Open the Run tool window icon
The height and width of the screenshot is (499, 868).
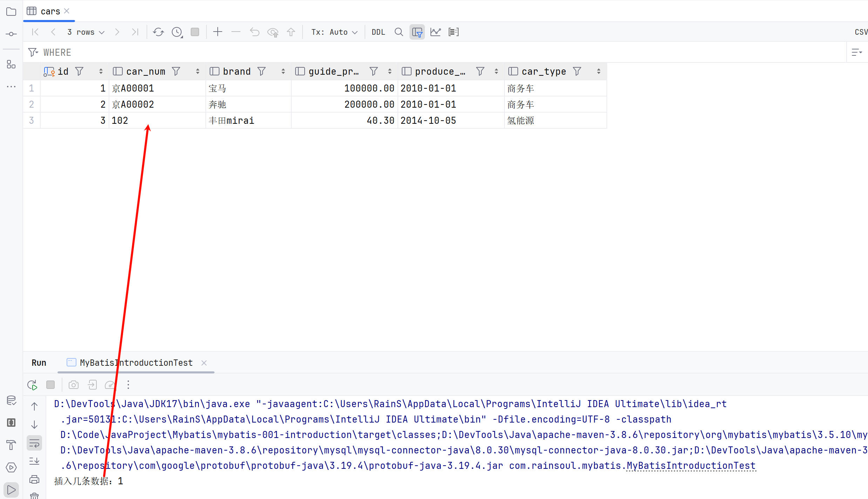tap(11, 490)
